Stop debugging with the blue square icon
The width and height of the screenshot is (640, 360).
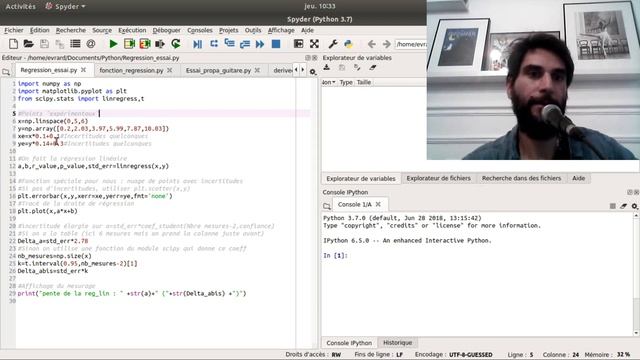(276, 44)
